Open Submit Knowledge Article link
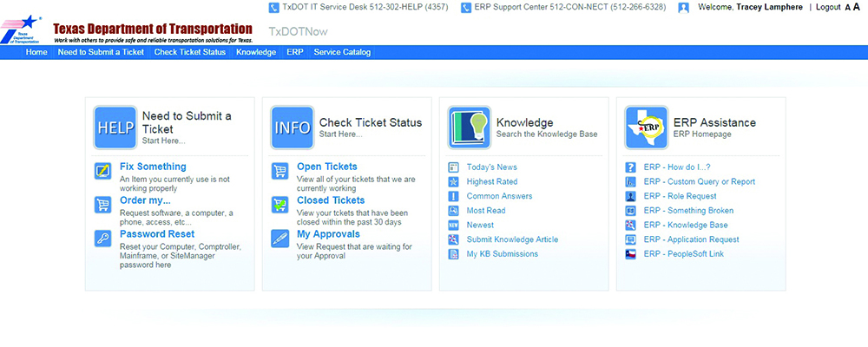Screen dimensions: 868x347 click(x=512, y=239)
